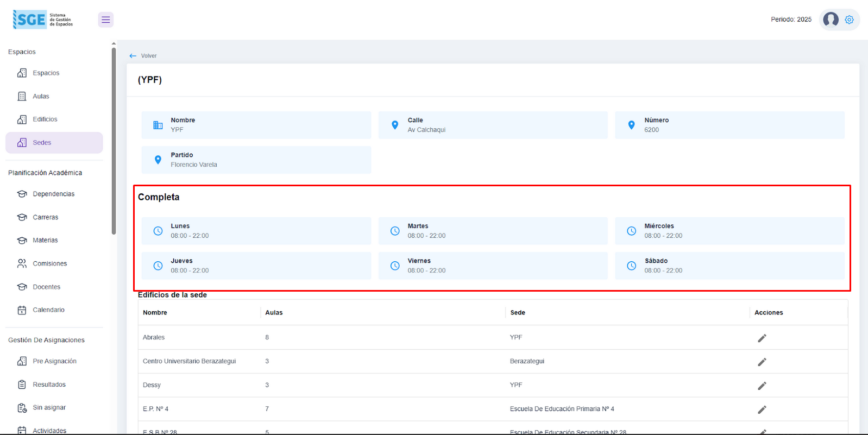Open Carreras in the sidebar
Image resolution: width=868 pixels, height=435 pixels.
(54, 217)
